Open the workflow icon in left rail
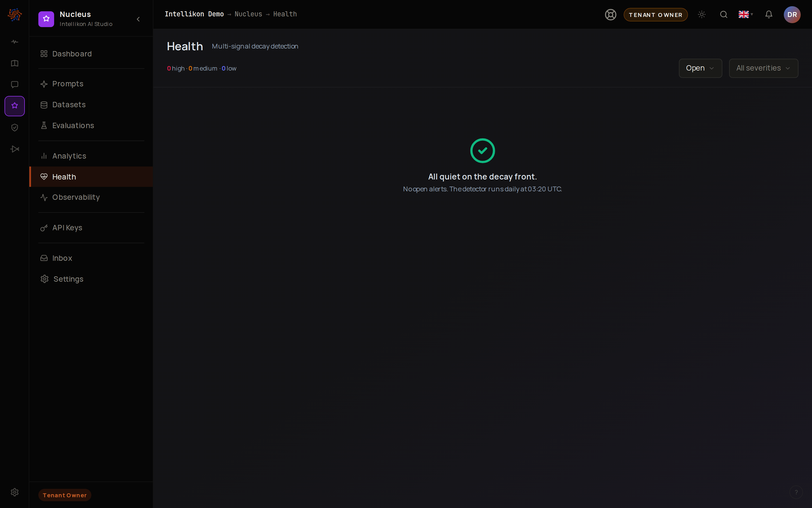 (14, 149)
